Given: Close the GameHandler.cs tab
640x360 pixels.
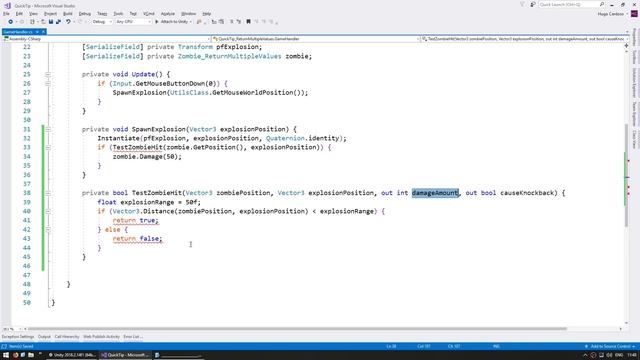Looking at the screenshot, I should click(43, 32).
